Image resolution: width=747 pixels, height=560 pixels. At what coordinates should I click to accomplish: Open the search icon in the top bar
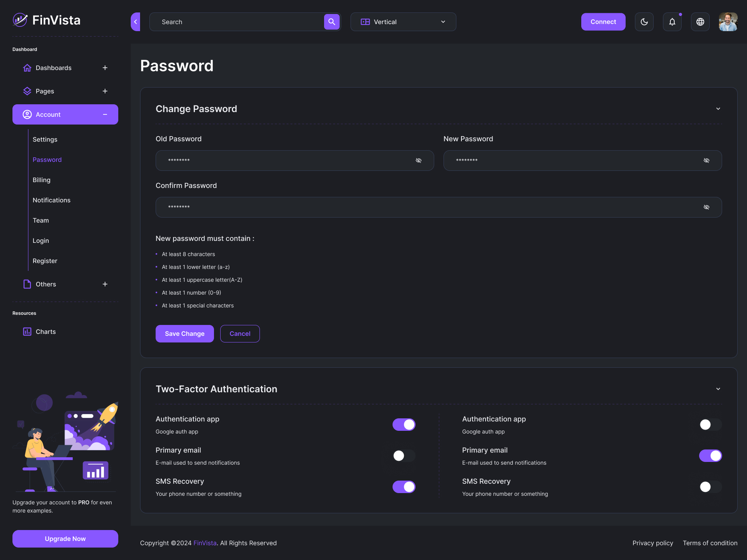click(x=331, y=22)
